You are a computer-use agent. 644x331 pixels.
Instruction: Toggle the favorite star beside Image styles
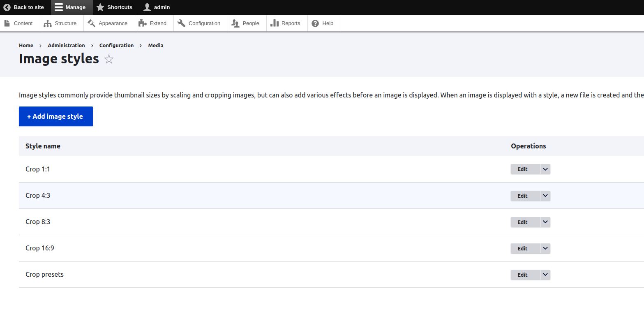pos(108,59)
